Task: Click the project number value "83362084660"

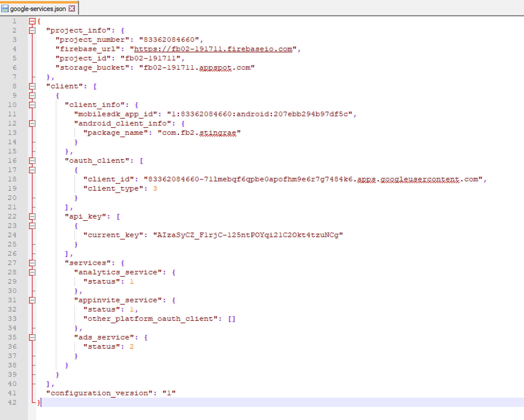Action: pyautogui.click(x=171, y=40)
